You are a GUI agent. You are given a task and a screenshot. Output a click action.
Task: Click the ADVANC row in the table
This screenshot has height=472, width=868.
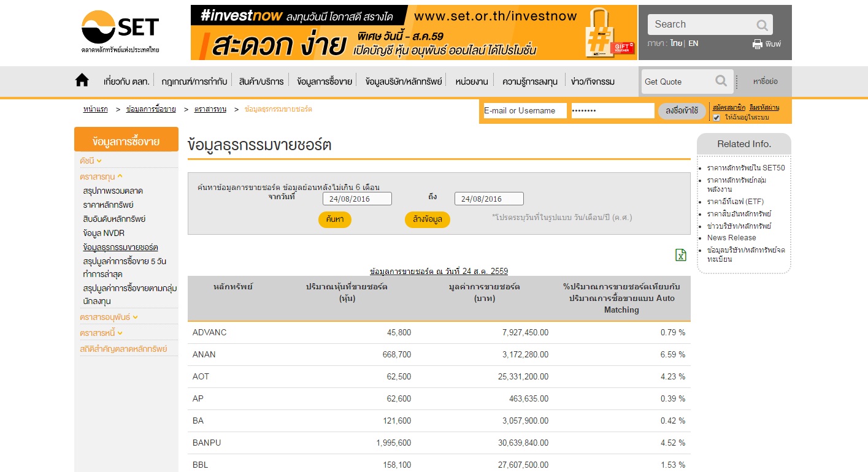pyautogui.click(x=439, y=332)
